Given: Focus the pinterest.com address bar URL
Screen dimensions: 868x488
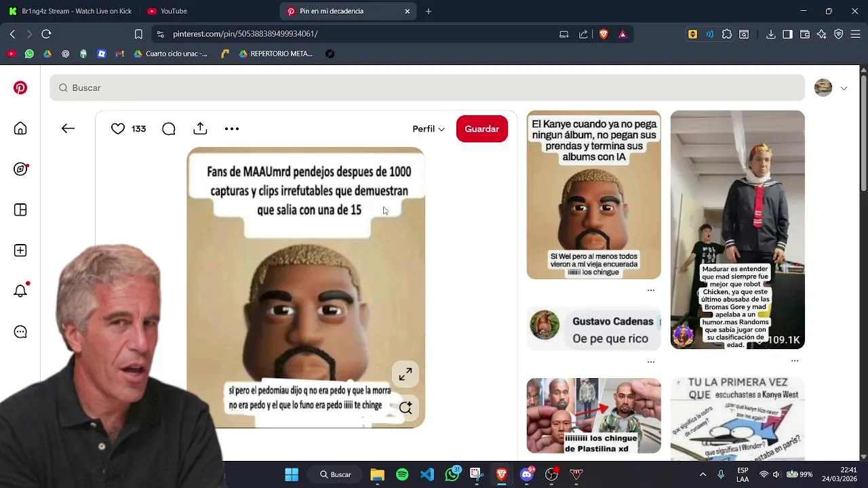Looking at the screenshot, I should click(245, 34).
